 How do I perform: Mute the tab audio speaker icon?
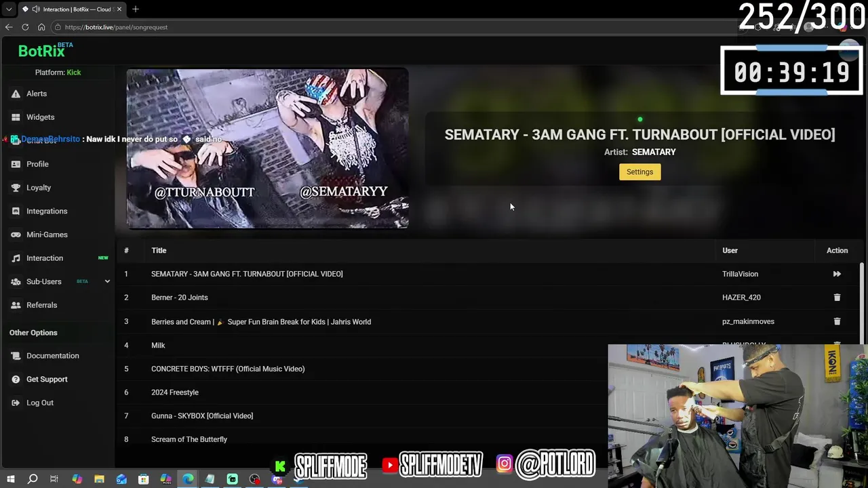(35, 9)
